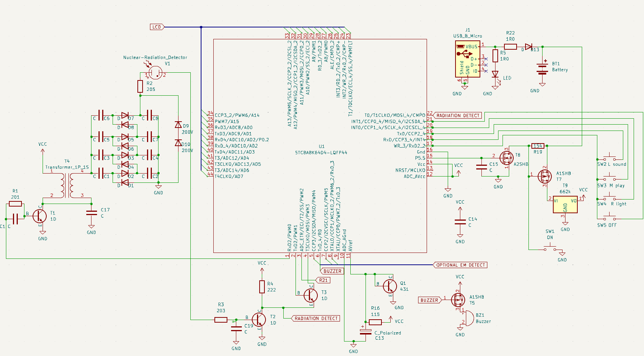Click the BUZZER label feeding T5

(x=430, y=300)
